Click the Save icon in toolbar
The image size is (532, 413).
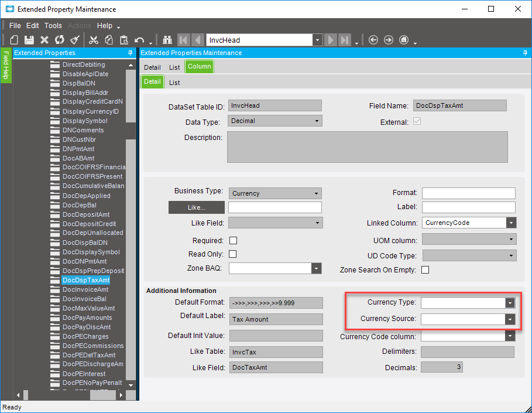tap(29, 40)
